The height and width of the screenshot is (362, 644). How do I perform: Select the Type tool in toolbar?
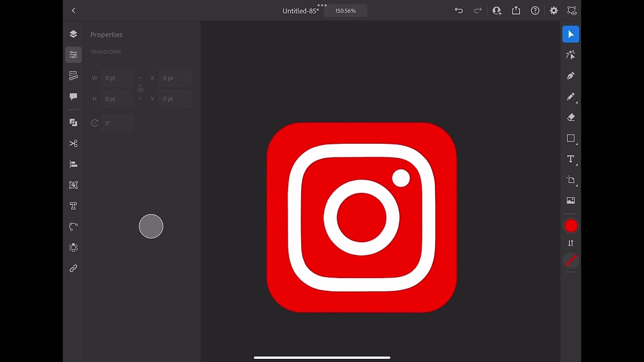click(571, 159)
